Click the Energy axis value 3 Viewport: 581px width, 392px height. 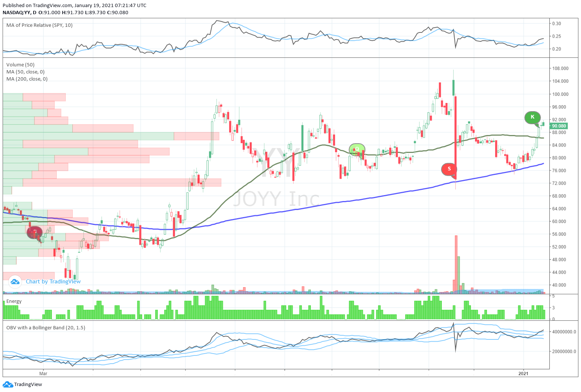point(554,308)
